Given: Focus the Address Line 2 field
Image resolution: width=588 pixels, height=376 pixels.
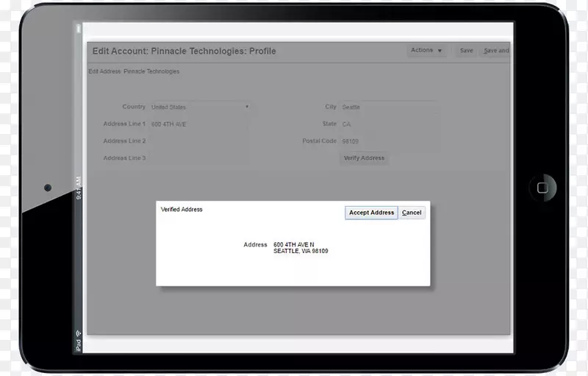Looking at the screenshot, I should coord(200,141).
